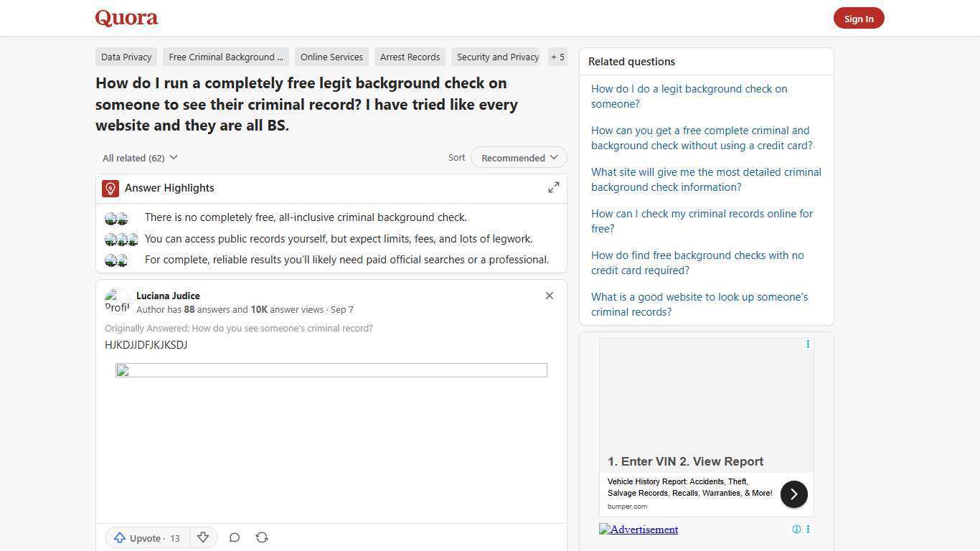980x551 pixels.
Task: Open the Quora home logo
Action: tap(126, 18)
